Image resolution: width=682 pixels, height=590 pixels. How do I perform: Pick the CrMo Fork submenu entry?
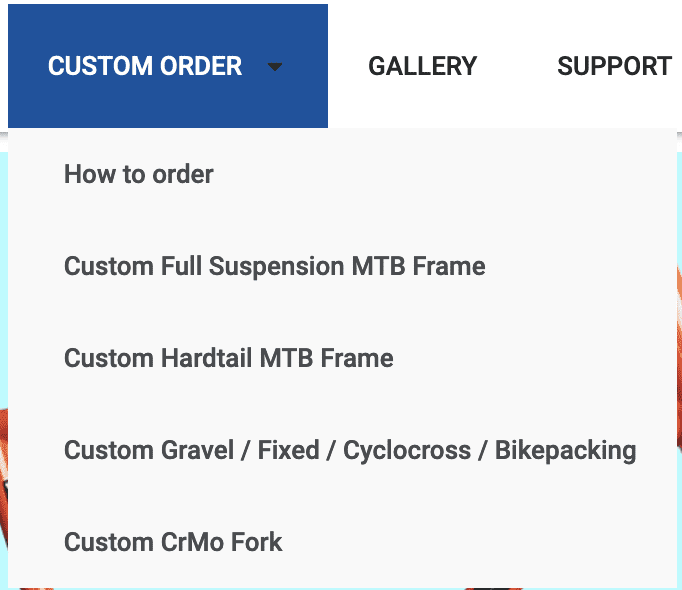pos(173,543)
